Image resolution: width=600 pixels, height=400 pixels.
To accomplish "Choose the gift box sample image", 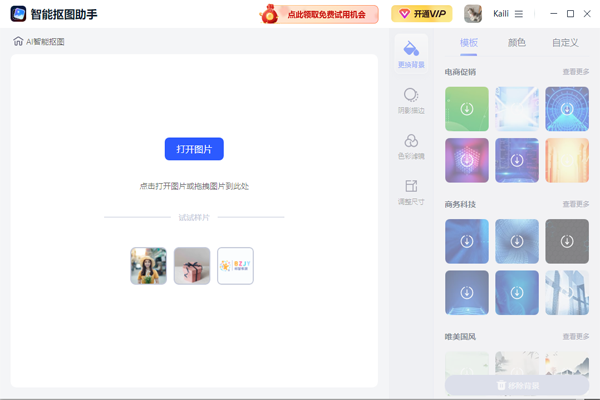I will pos(192,266).
